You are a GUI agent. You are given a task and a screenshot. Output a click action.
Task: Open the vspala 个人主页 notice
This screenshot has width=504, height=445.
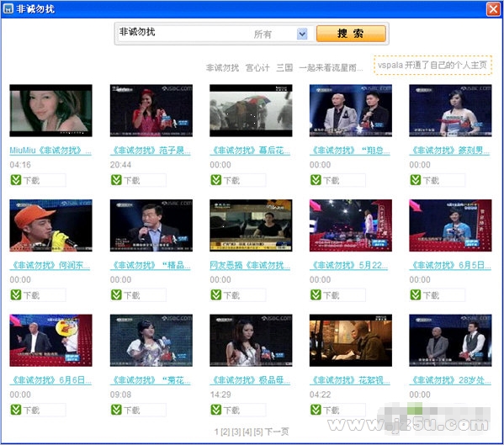pyautogui.click(x=432, y=66)
